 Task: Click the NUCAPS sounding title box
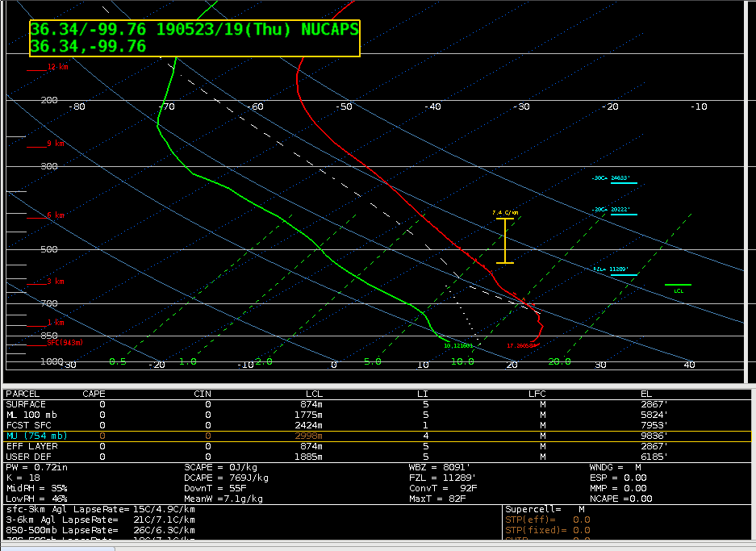194,38
